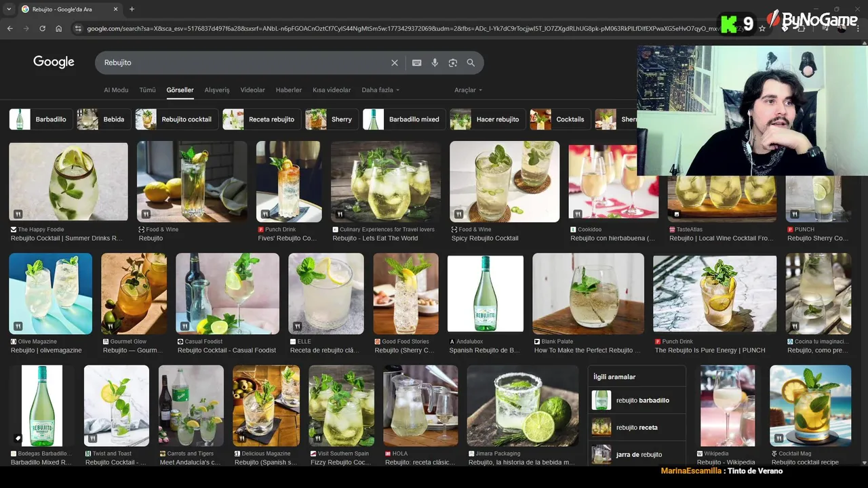The width and height of the screenshot is (868, 488).
Task: Open the Rebujito Cocktail Summer Drinks title link
Action: 66,239
